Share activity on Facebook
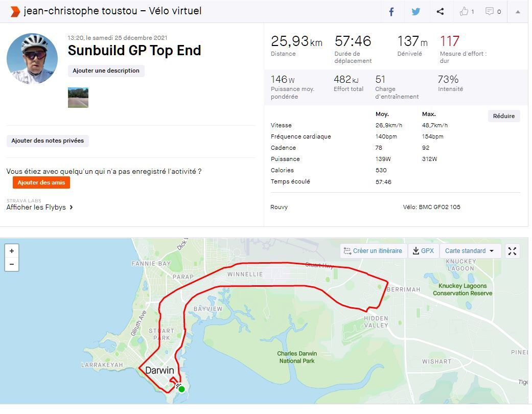The width and height of the screenshot is (532, 414). pyautogui.click(x=391, y=12)
